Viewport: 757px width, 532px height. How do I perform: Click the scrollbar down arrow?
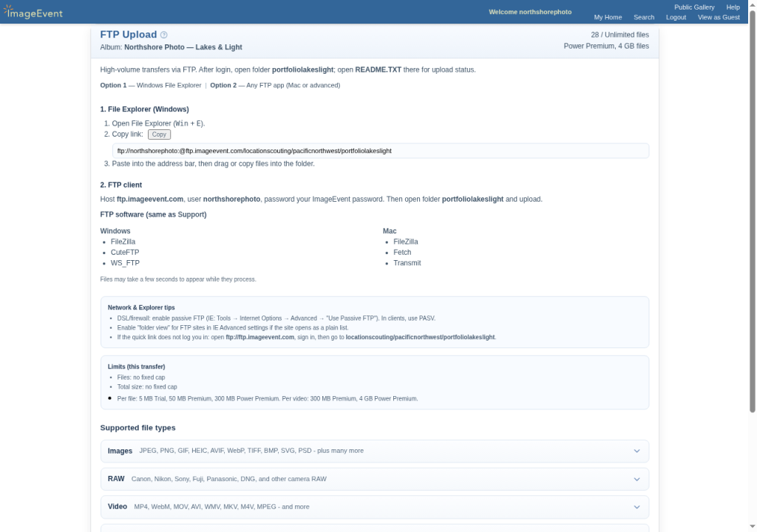(x=752, y=526)
